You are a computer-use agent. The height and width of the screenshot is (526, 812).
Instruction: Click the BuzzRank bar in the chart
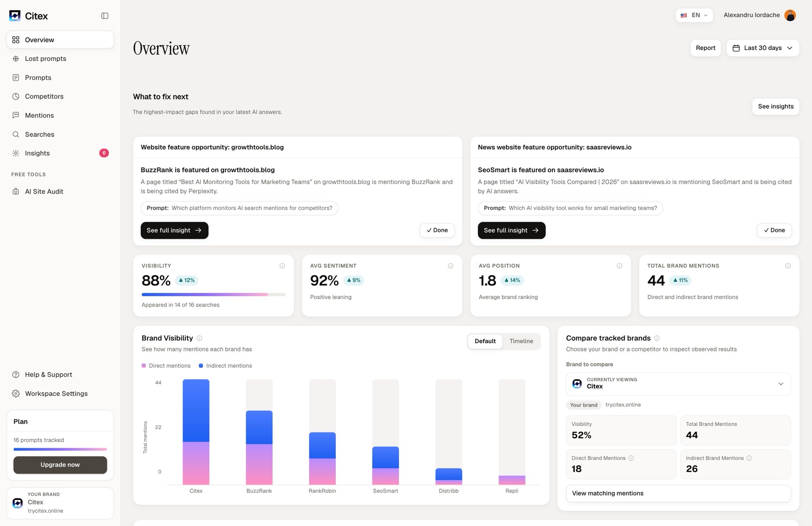tap(259, 447)
